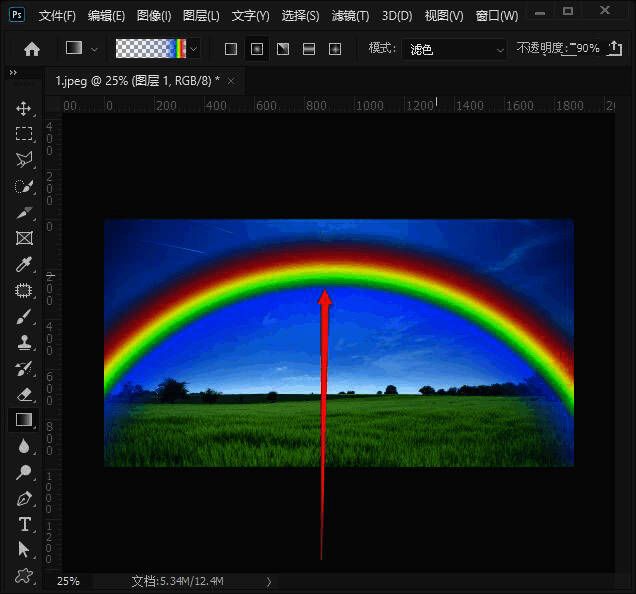
Task: Open the 图像(I) menu
Action: point(154,16)
